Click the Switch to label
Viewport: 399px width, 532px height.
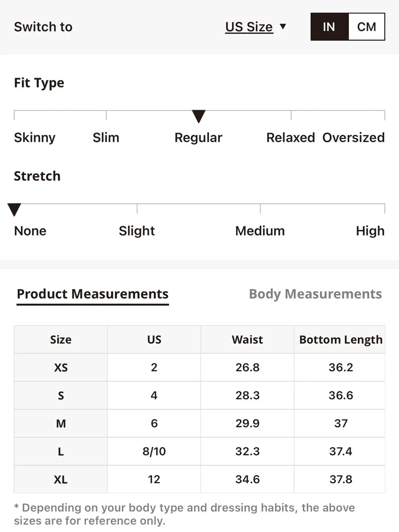click(x=43, y=27)
